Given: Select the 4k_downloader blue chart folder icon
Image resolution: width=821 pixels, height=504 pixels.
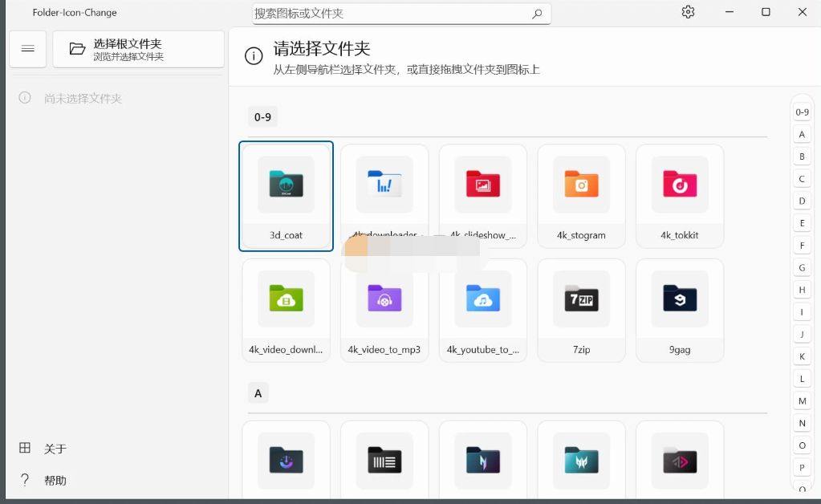Looking at the screenshot, I should point(384,185).
